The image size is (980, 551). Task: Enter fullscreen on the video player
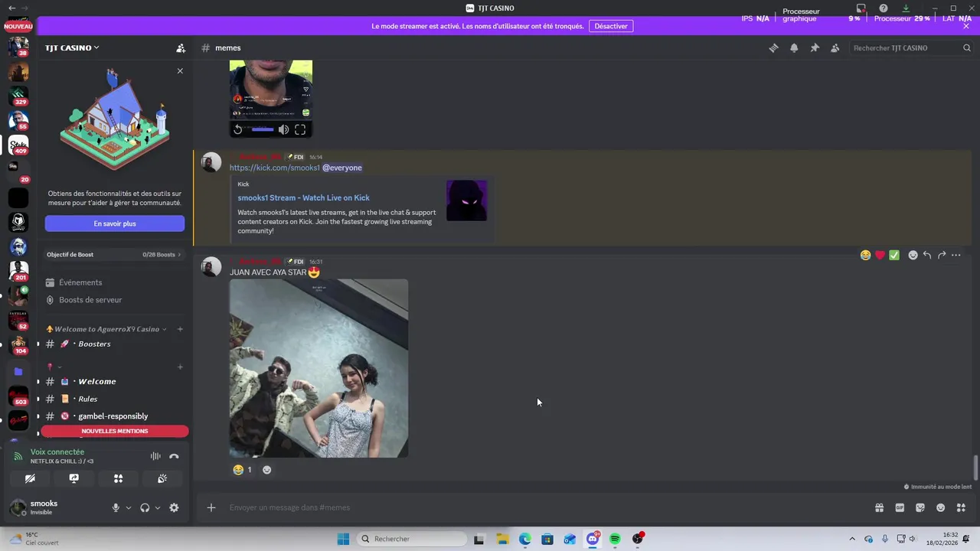pos(300,129)
